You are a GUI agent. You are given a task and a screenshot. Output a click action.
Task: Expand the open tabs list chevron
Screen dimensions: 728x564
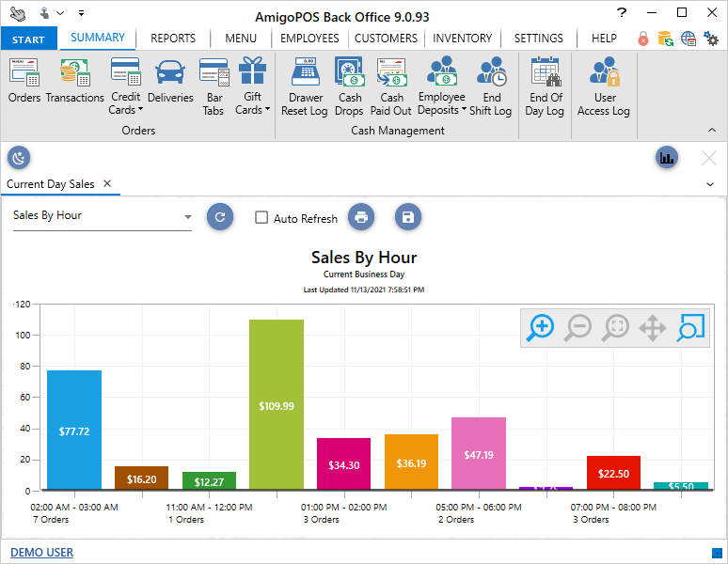tap(710, 184)
